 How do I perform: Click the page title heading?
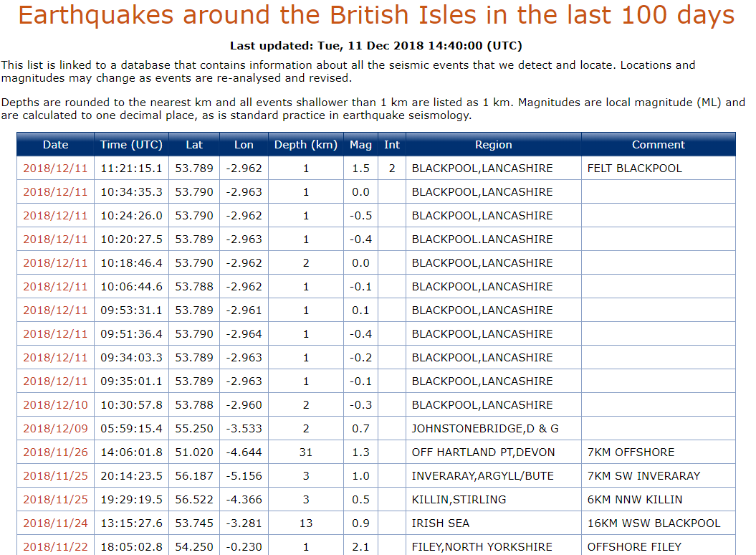coord(376,16)
